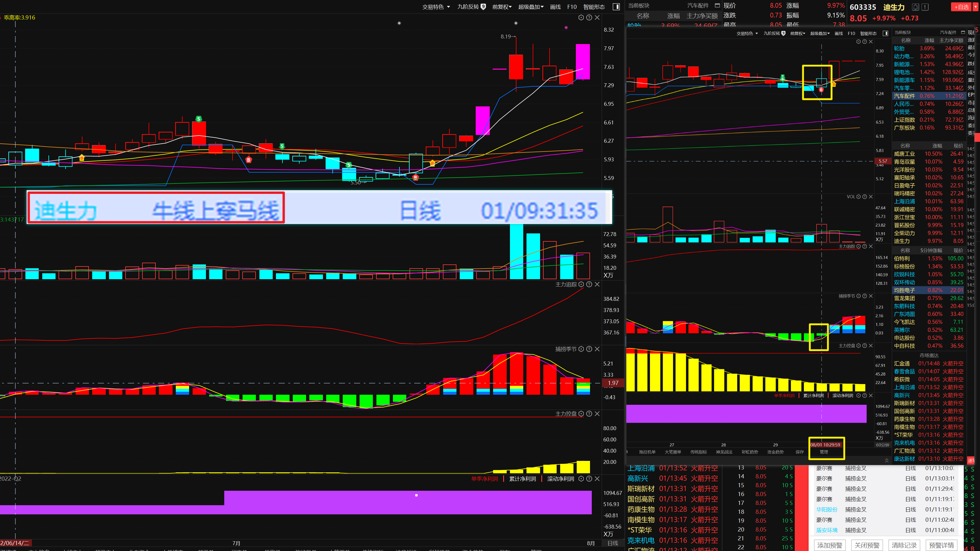
Task: Click 画线 in the main toolbar
Action: pos(555,7)
